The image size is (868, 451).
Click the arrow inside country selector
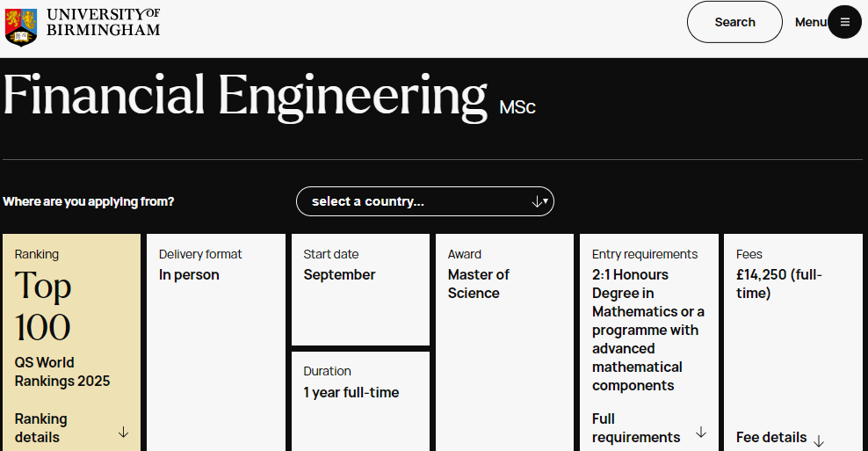point(539,201)
